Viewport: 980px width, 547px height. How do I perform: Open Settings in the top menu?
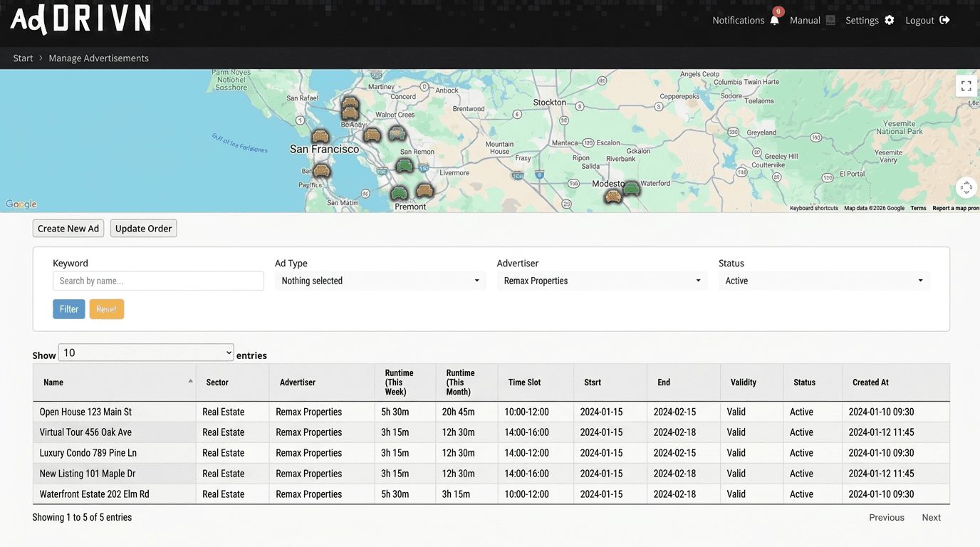click(862, 20)
